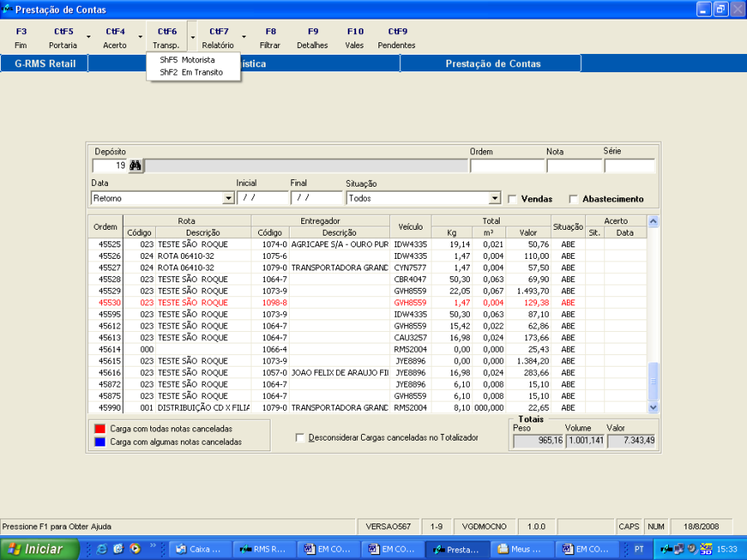Select the red row Ordem 45530

click(x=368, y=302)
